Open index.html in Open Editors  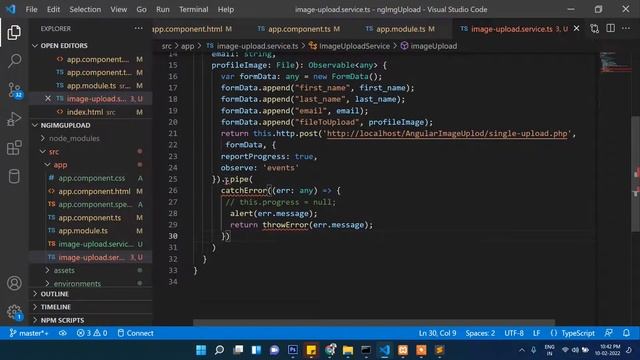85,112
